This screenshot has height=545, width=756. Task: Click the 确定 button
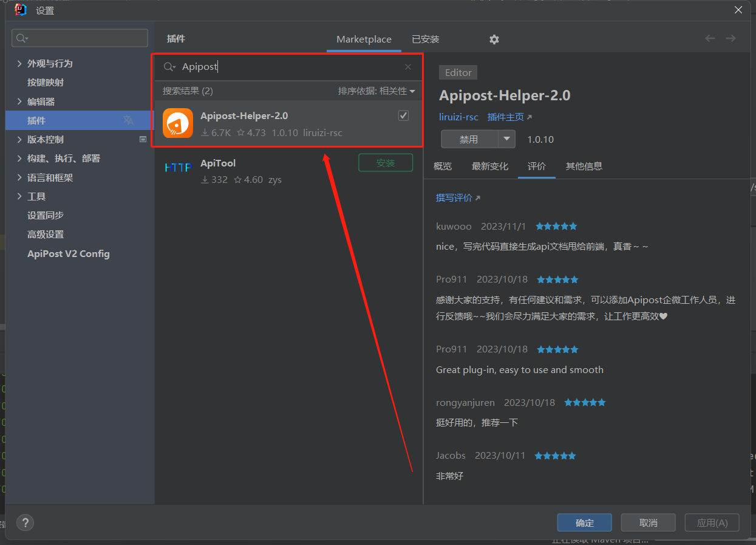[x=585, y=523]
